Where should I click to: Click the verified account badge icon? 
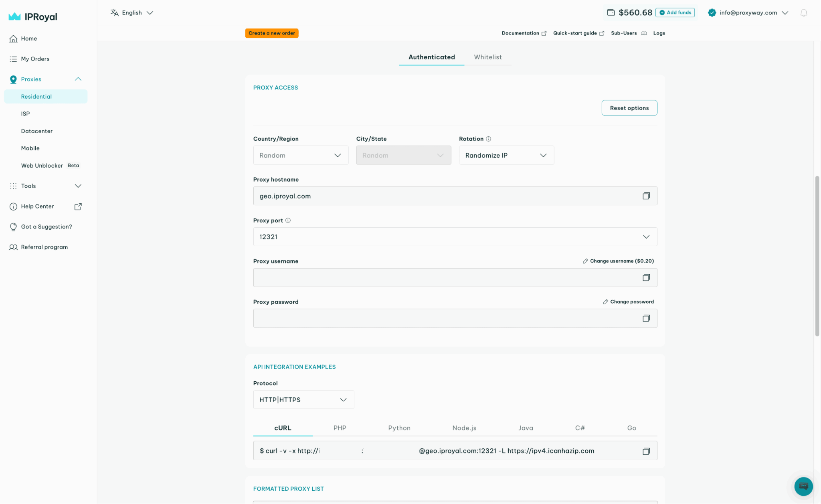point(712,12)
